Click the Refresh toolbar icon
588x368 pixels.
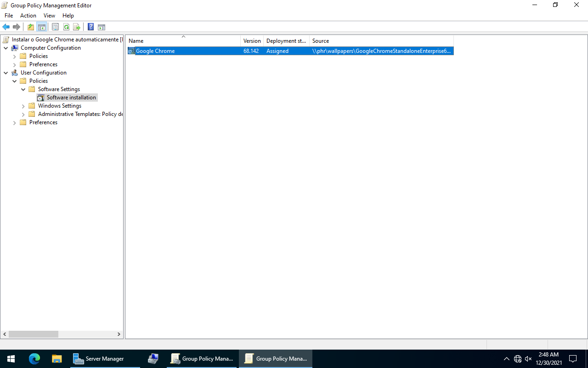(x=66, y=27)
